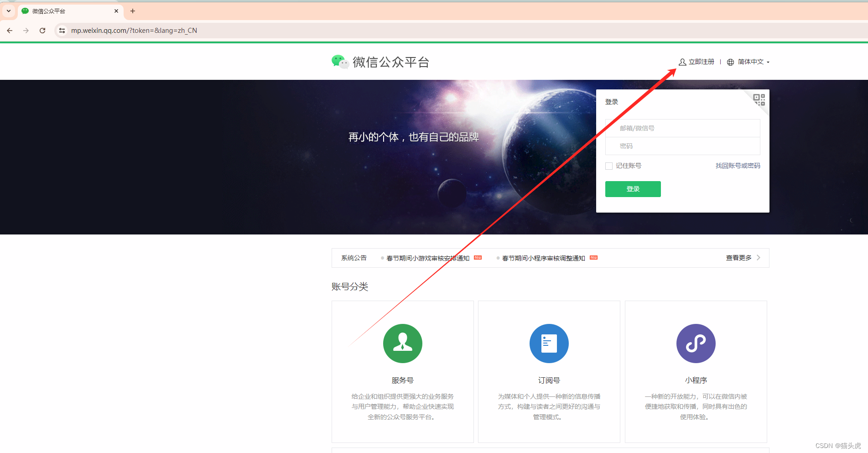
Task: Open a new browser tab with plus
Action: pos(133,11)
